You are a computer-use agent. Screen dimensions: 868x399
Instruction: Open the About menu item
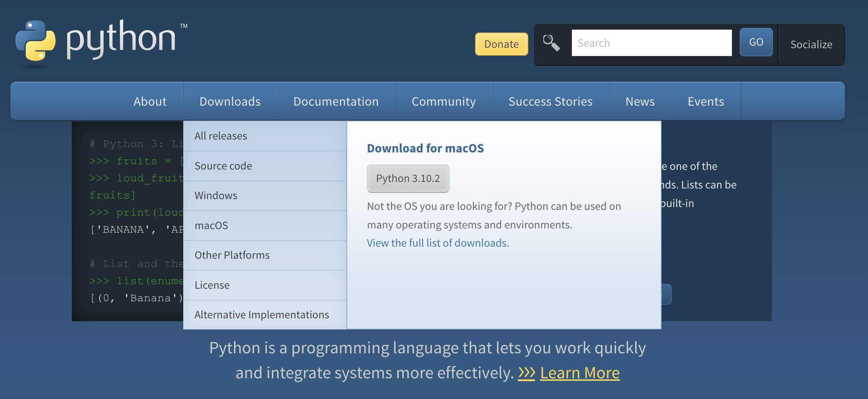(x=150, y=102)
